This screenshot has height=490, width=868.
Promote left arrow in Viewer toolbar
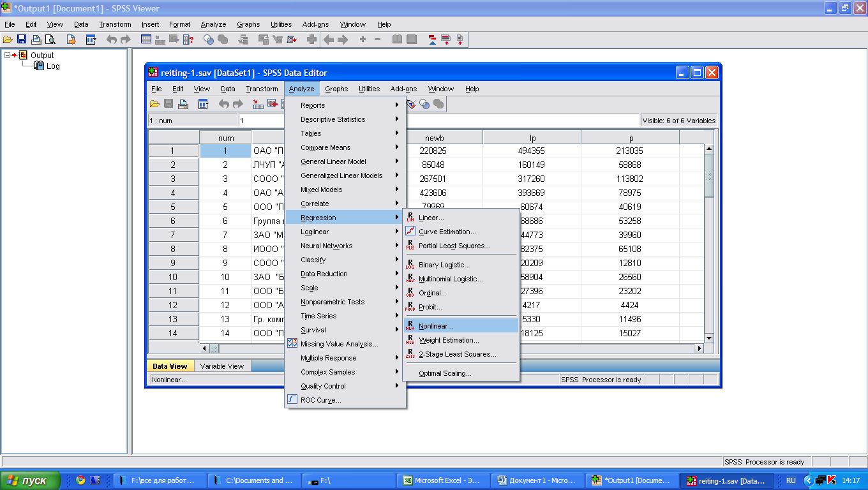329,40
